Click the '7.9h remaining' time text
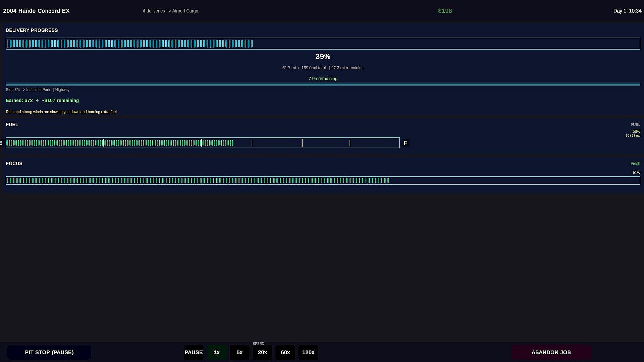644x362 pixels. pos(323,79)
